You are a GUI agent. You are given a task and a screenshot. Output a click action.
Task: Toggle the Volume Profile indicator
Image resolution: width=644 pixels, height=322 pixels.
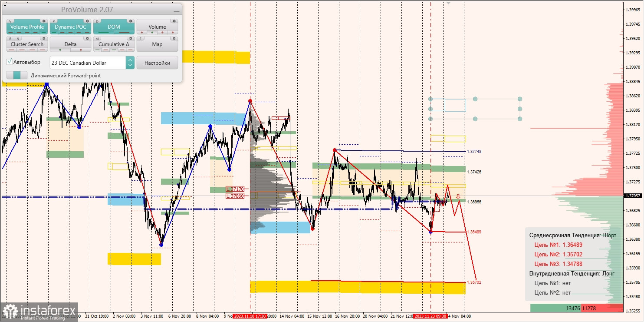point(27,27)
